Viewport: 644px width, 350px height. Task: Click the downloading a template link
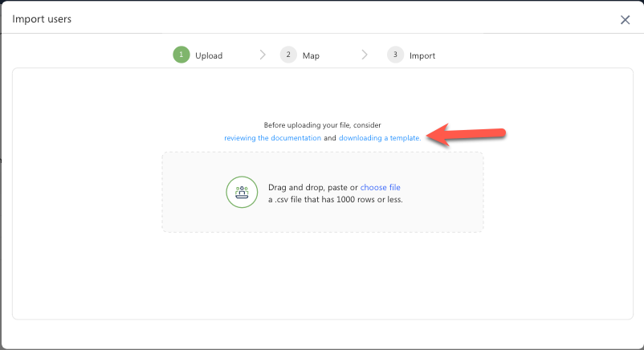(379, 138)
